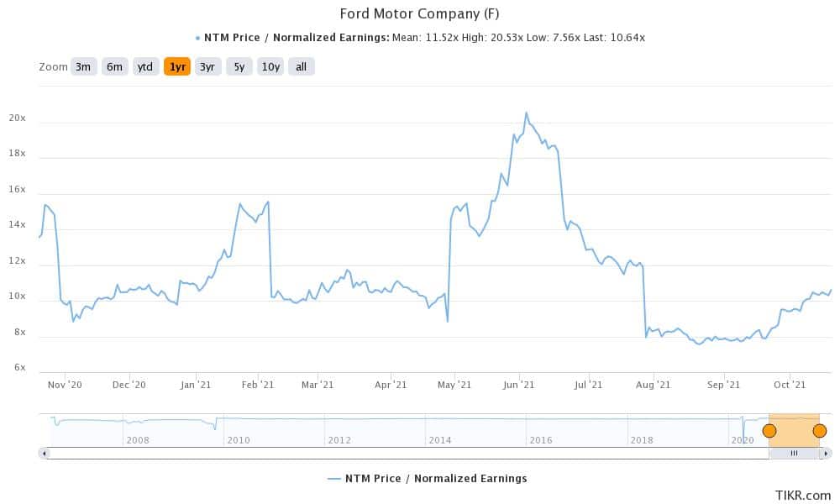The height and width of the screenshot is (504, 840).
Task: Click the blue series dot in the header
Action: (x=197, y=38)
